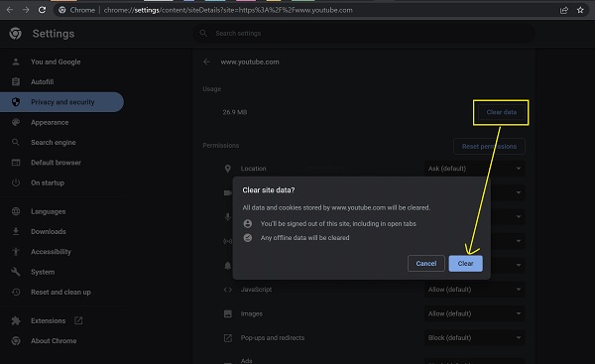Click the Images permission icon
Viewport: 595px width, 364px height.
228,313
